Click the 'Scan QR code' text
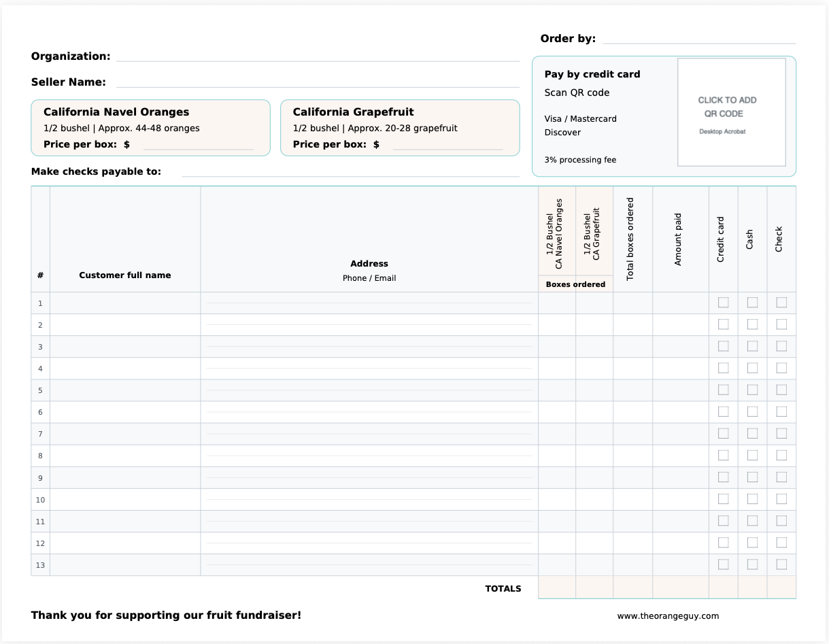829x644 pixels. tap(577, 92)
